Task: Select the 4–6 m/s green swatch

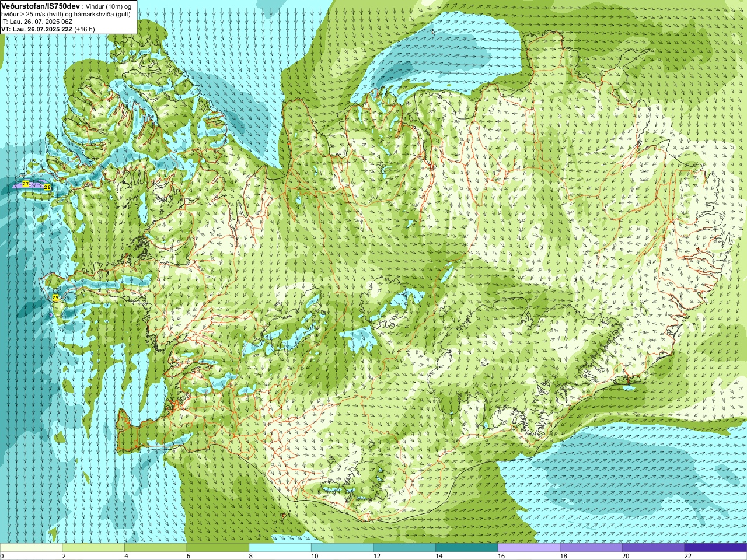Action: [x=155, y=548]
